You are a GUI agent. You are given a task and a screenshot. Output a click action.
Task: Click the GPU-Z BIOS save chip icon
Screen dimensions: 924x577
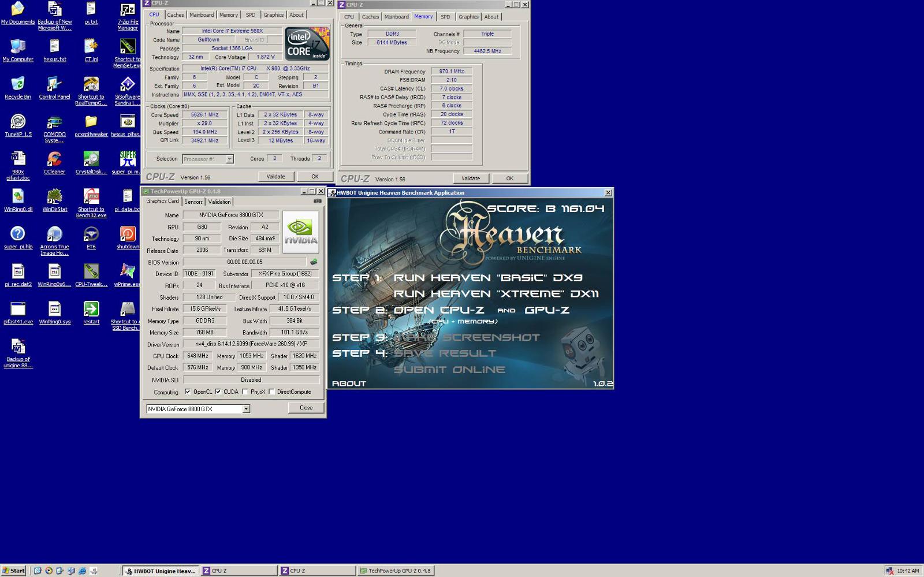click(314, 262)
